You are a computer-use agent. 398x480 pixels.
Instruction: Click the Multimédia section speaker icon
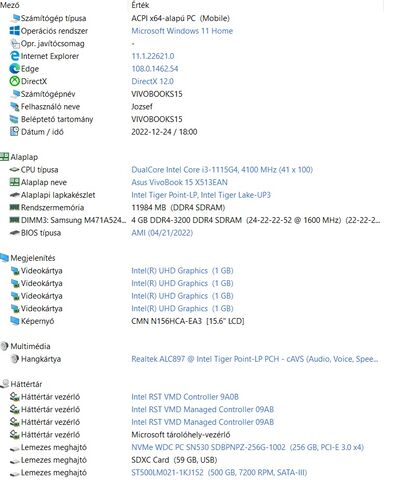click(4, 346)
